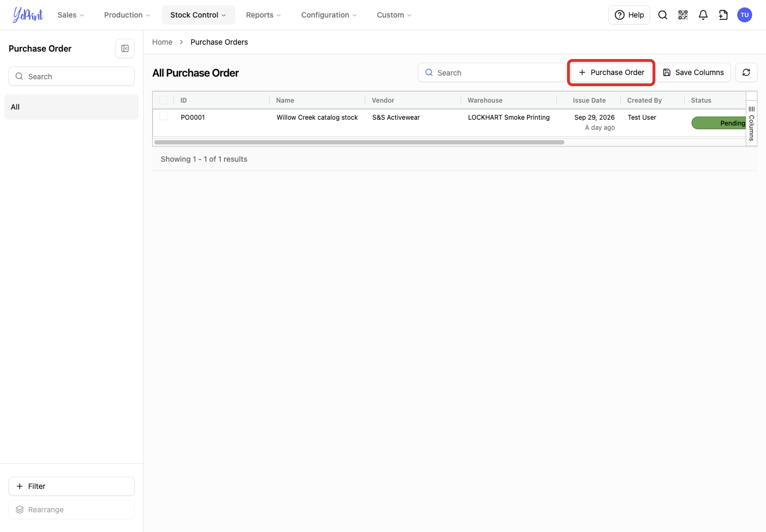Click the Purchase Orders breadcrumb

tap(219, 42)
